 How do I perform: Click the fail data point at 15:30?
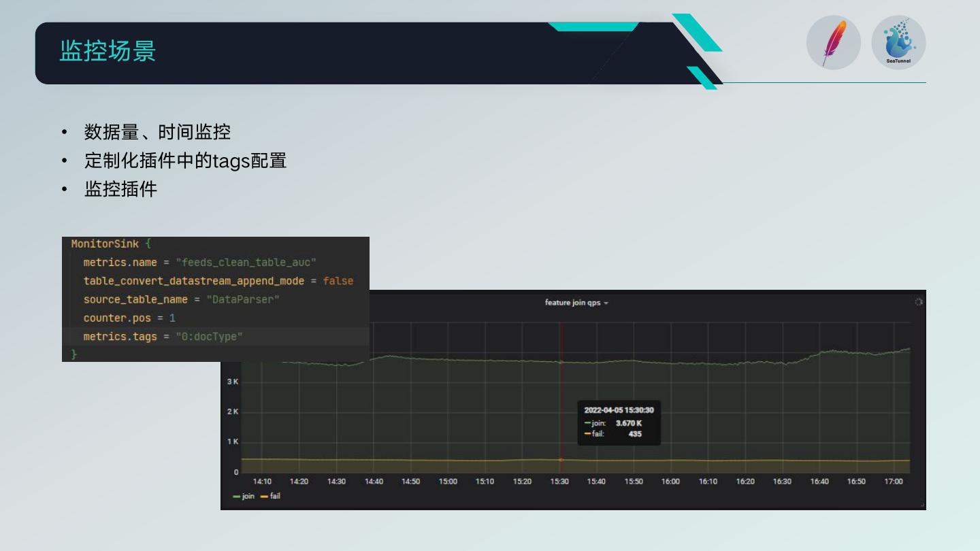tap(561, 460)
